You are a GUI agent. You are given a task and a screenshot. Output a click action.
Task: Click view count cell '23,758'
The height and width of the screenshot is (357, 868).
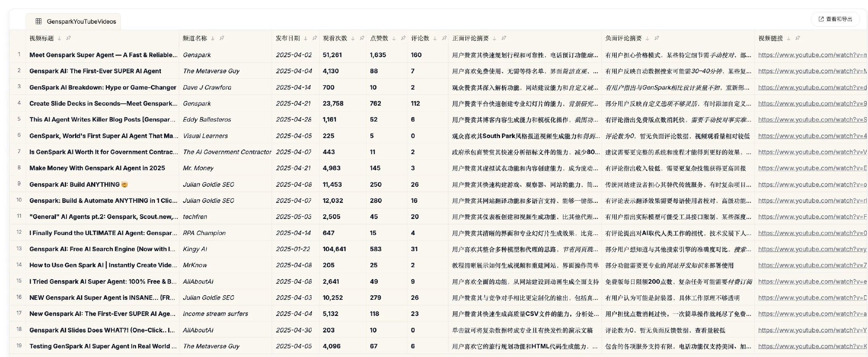tap(333, 103)
